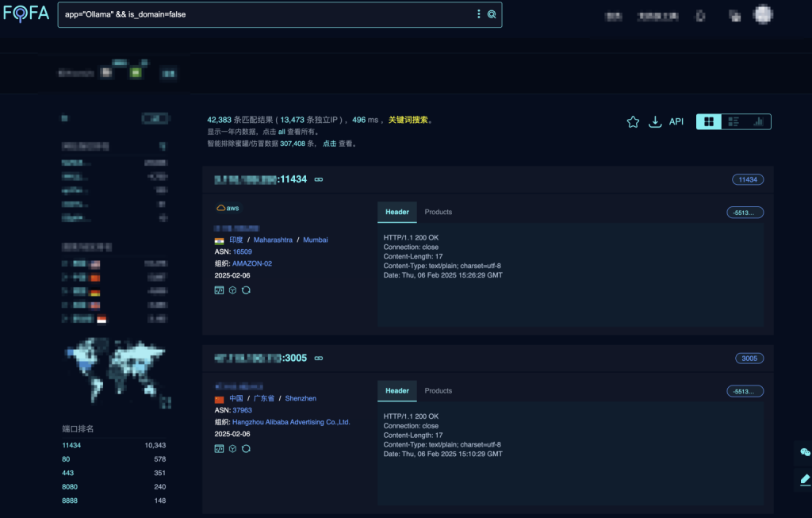Screen dimensions: 812x518
Task: Click the cube product icon under the AWS result
Action: click(x=232, y=290)
